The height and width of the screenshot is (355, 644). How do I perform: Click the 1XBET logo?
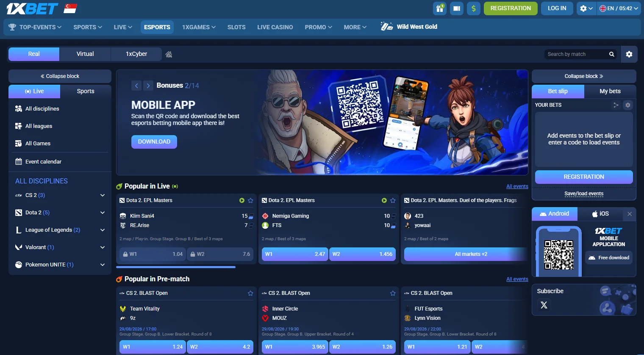click(32, 8)
